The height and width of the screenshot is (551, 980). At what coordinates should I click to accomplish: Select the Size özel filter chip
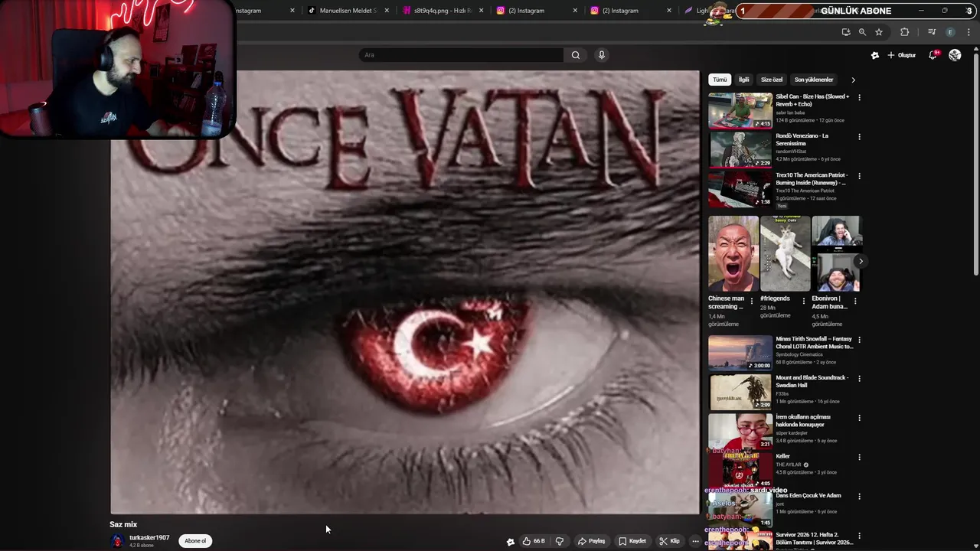pos(772,80)
